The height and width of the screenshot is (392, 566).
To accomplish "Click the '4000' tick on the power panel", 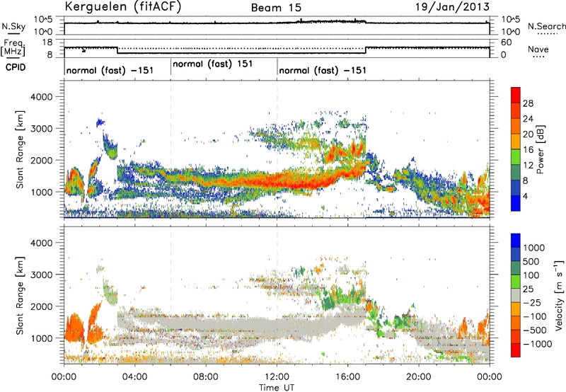I will point(41,97).
